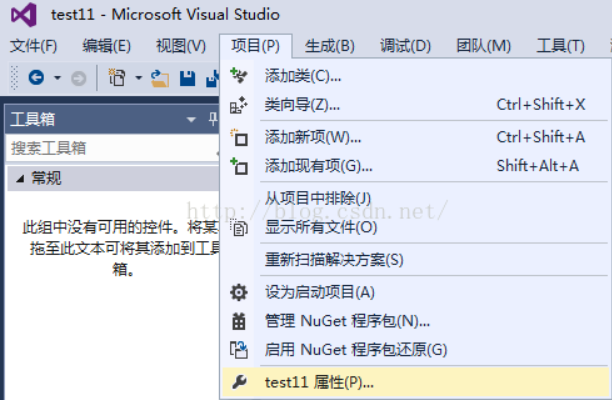Focus the 搜索工具箱 search field
612x400 pixels.
(x=112, y=148)
